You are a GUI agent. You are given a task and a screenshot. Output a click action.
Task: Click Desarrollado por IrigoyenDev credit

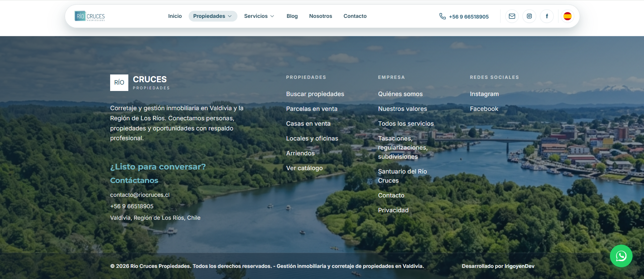coord(498,266)
